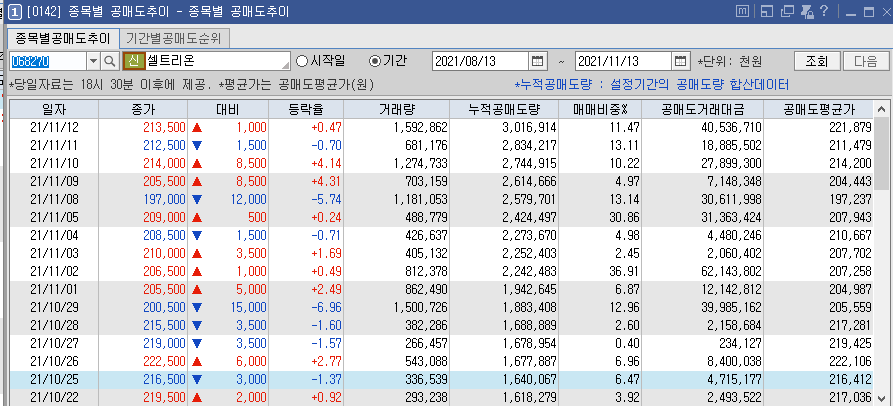Click the stock name field 셀트리온
The width and height of the screenshot is (893, 406).
(218, 61)
